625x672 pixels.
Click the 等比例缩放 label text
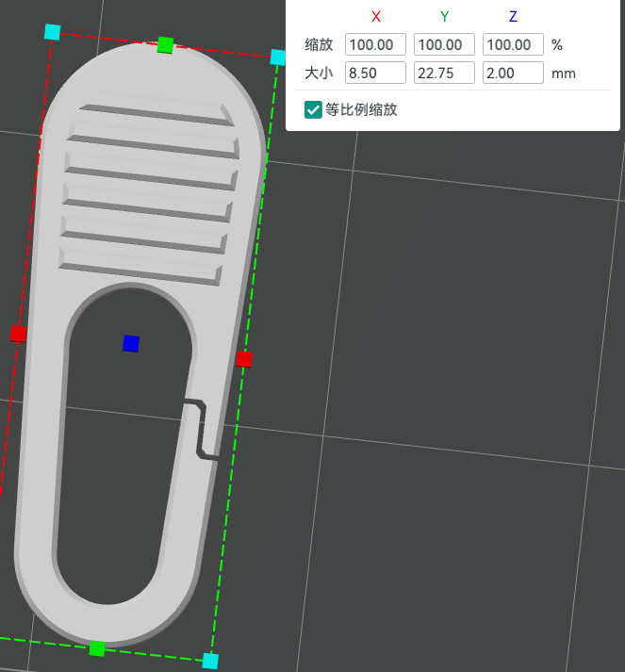[361, 109]
